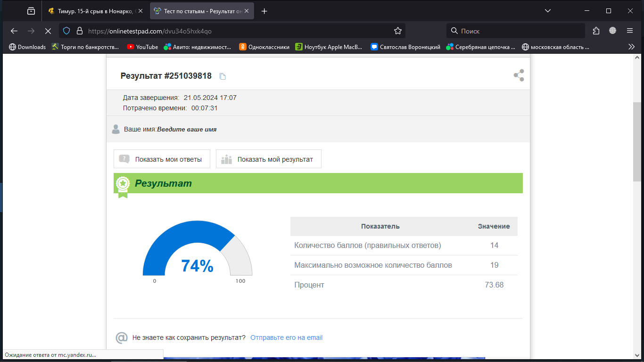Click the back navigation arrow

(x=14, y=31)
